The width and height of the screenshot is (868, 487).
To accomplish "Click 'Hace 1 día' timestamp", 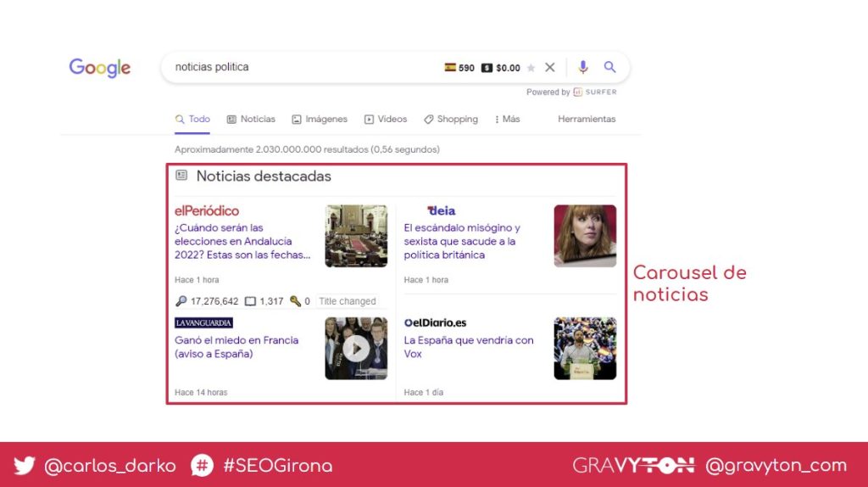I will [424, 392].
